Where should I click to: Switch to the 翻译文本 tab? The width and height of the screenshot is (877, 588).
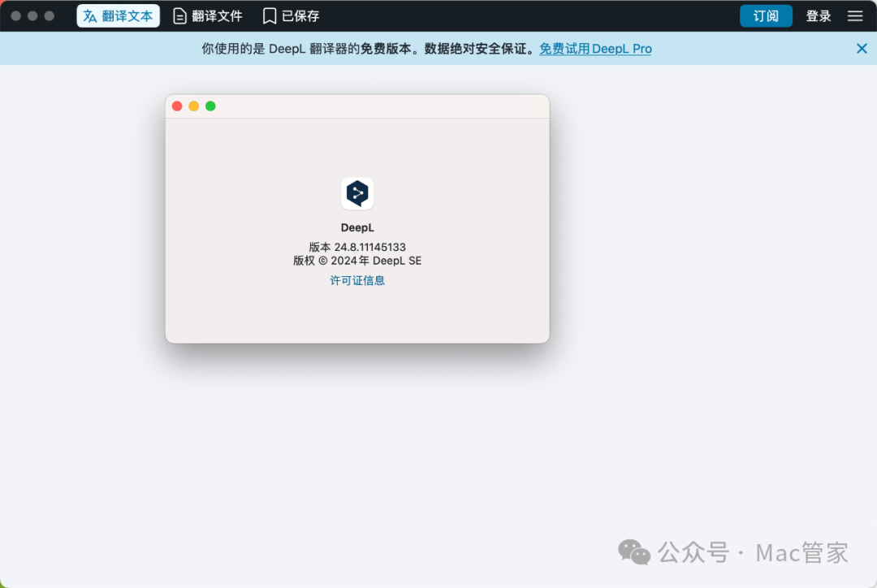[x=118, y=16]
